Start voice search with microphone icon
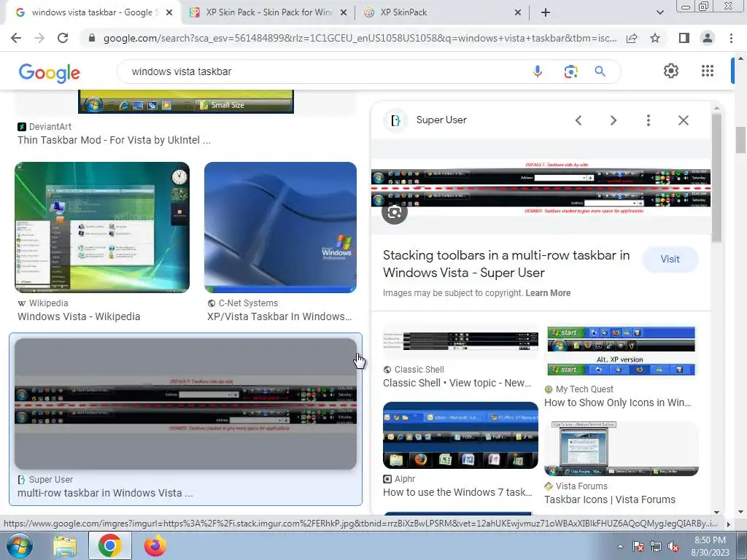747x560 pixels. (538, 71)
